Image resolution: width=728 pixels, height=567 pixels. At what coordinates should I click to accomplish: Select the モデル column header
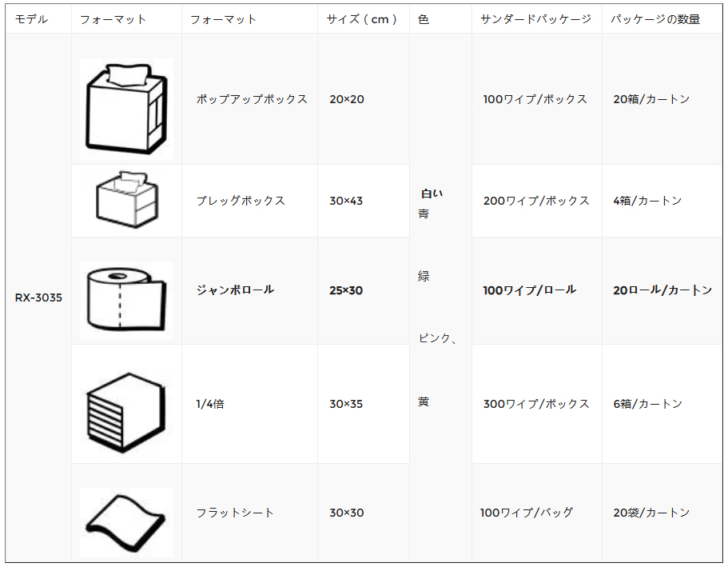tap(31, 19)
